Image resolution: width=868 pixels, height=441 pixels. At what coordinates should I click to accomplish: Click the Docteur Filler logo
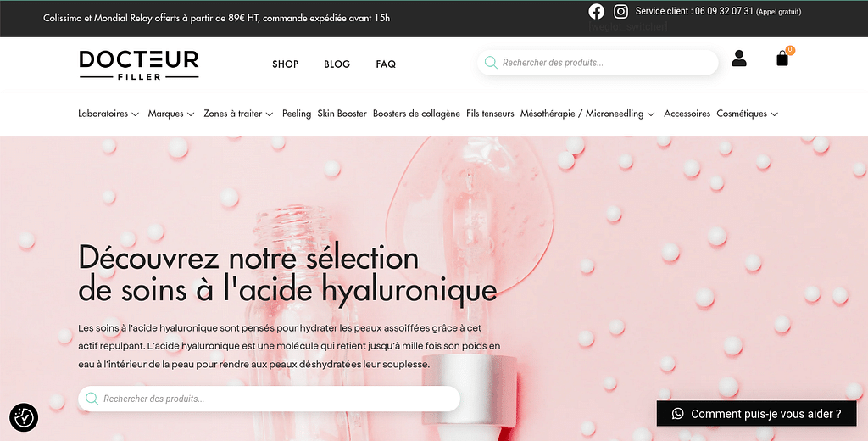coord(139,64)
